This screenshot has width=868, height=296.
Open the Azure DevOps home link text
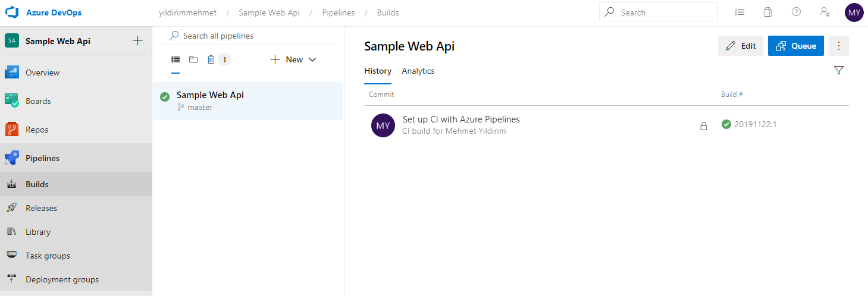[x=54, y=12]
